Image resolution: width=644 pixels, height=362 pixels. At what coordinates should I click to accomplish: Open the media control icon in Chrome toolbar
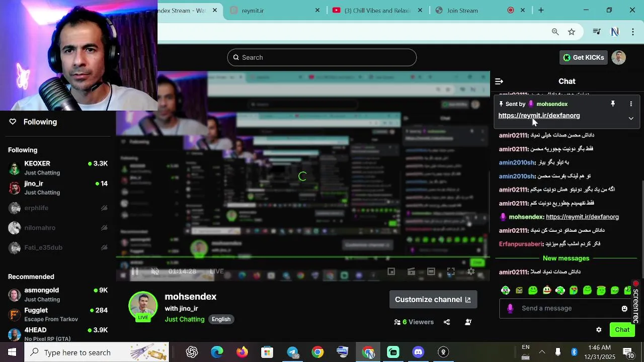click(x=597, y=32)
